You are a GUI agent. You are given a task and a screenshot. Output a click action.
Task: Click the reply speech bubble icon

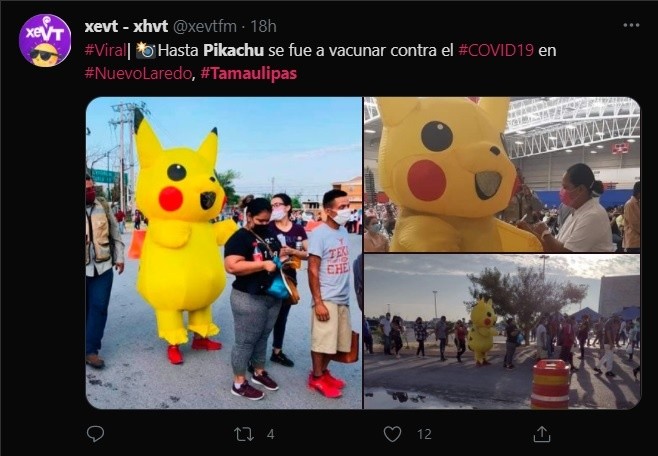pos(95,434)
